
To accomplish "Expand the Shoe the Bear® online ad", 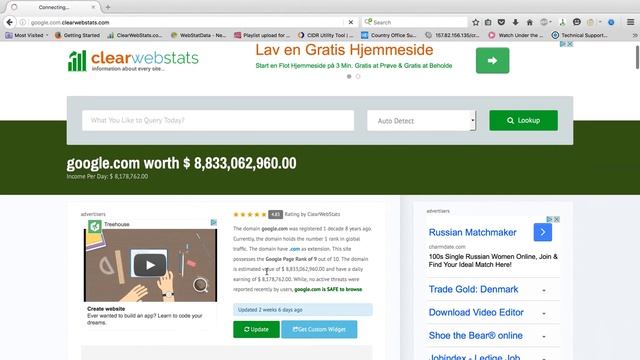I will coord(544,337).
